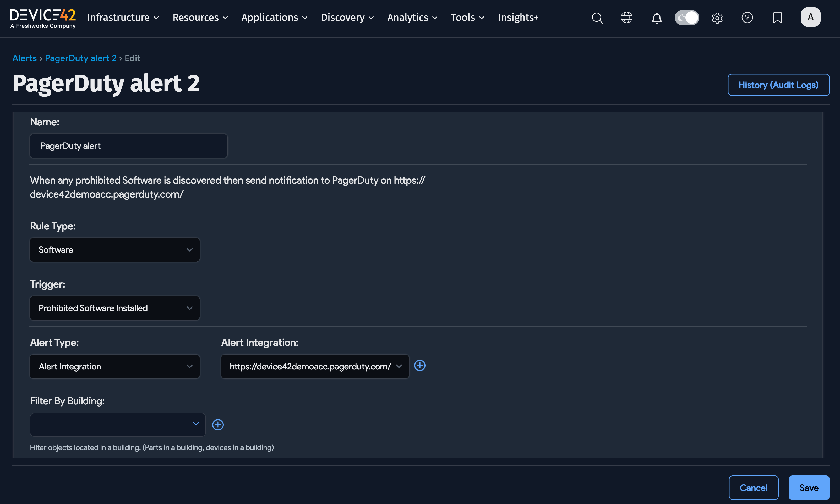Add a new building filter
Screen dimensions: 840x504
tap(218, 424)
